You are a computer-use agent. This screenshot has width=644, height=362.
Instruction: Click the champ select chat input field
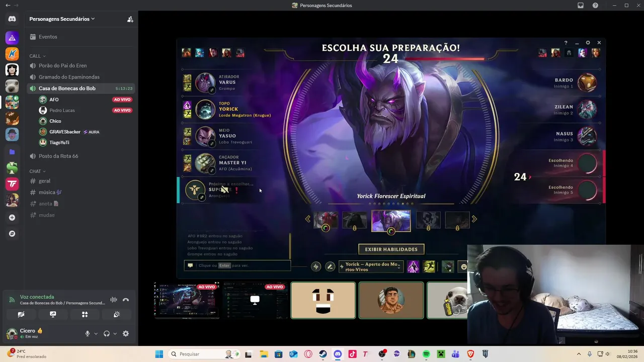click(237, 265)
